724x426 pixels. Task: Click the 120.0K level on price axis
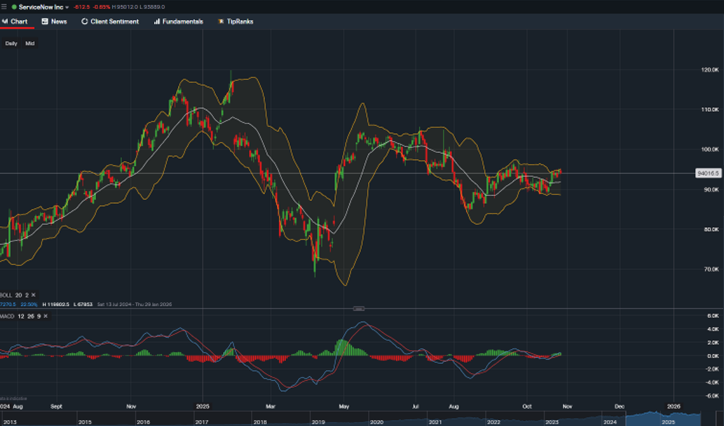click(x=709, y=70)
